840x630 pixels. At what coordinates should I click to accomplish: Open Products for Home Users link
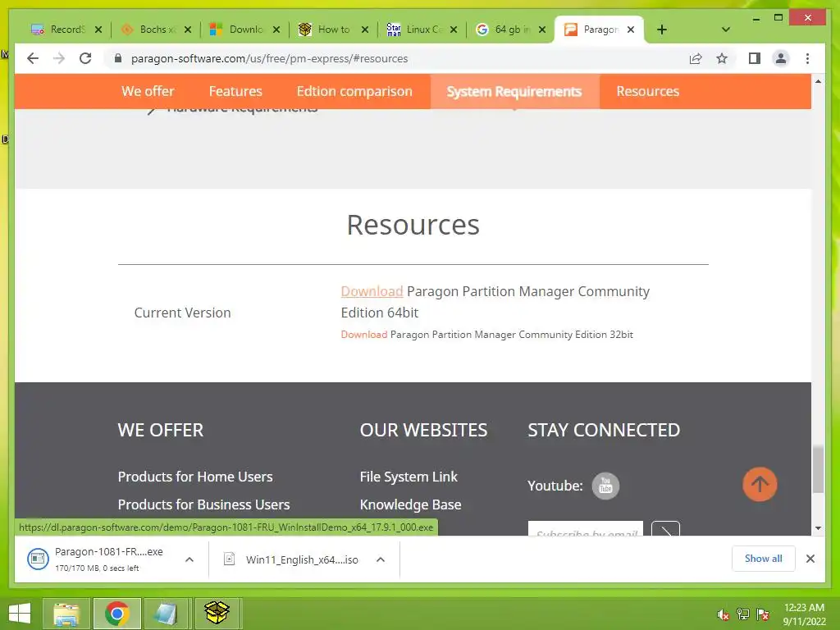[x=195, y=477]
